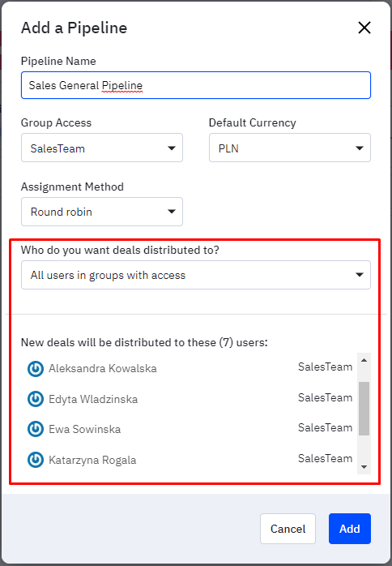Select Edyta Wladzinska in the user list
This screenshot has width=392, height=566.
pyautogui.click(x=93, y=399)
